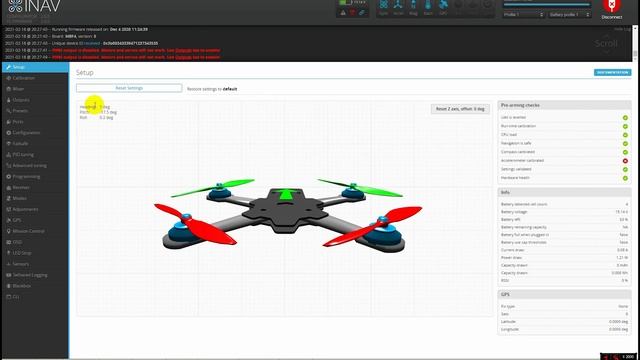This screenshot has width=640, height=360.
Task: Open the Modes tab
Action: [35, 198]
